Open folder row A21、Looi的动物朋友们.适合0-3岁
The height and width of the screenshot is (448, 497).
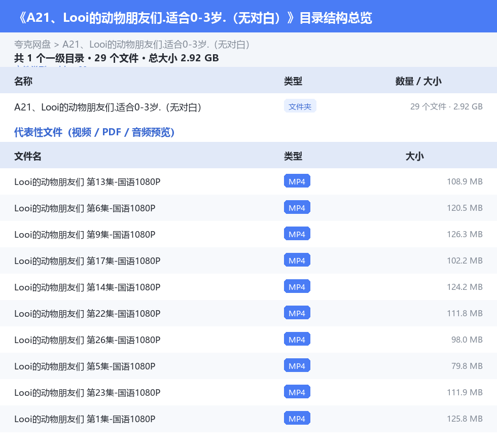coord(108,107)
